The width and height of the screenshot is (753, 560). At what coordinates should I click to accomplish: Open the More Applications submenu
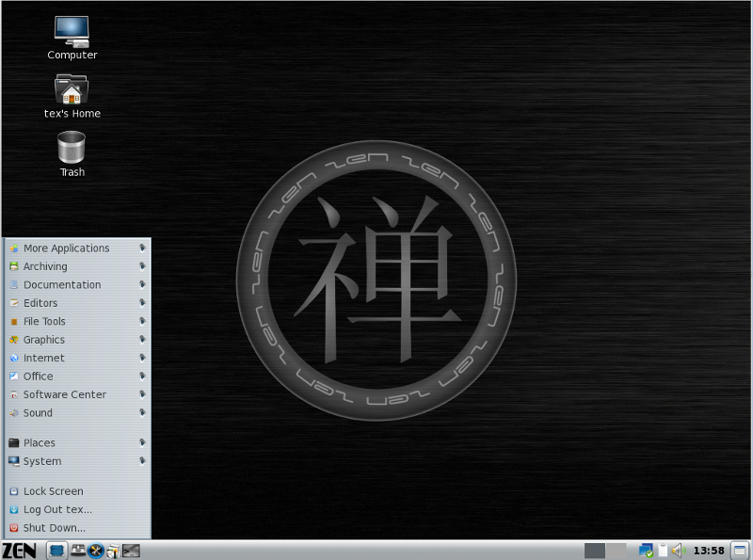(78, 248)
